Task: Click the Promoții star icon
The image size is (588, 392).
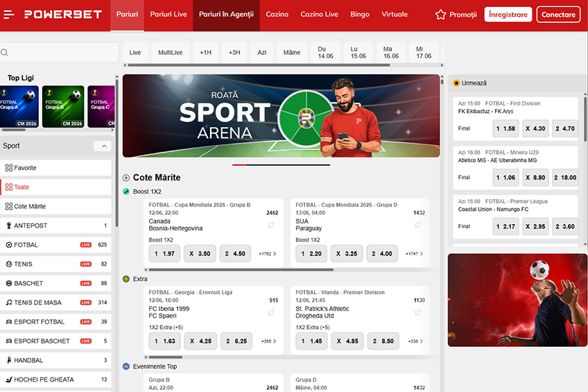Action: pos(440,15)
